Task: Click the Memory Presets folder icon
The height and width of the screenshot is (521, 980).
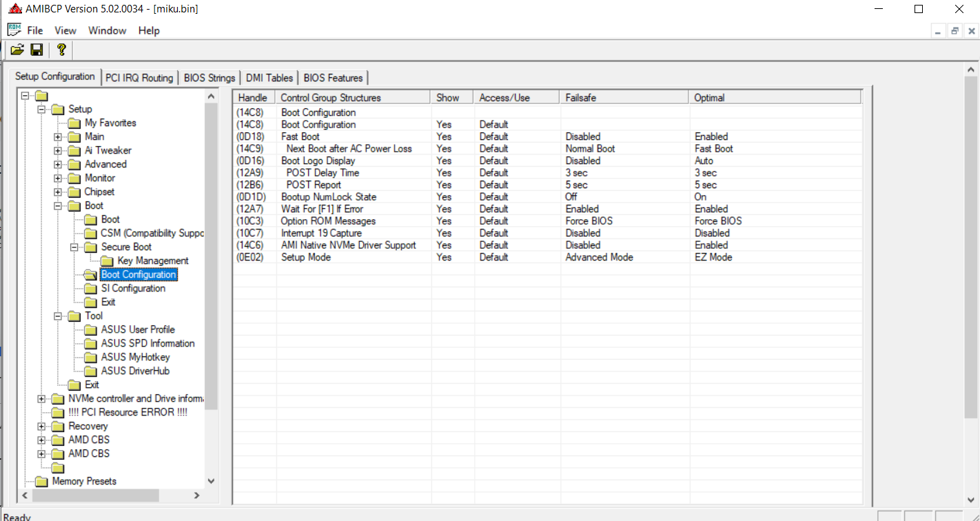Action: (41, 481)
